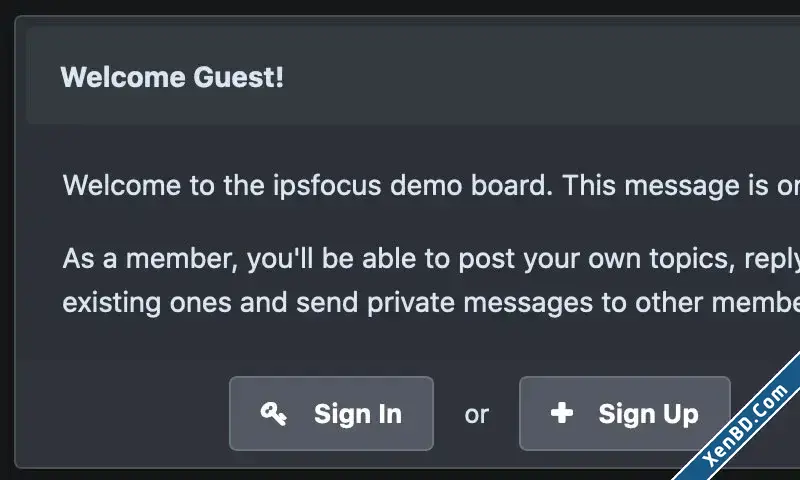The width and height of the screenshot is (800, 480).
Task: Open the Sign In button
Action: click(x=332, y=413)
